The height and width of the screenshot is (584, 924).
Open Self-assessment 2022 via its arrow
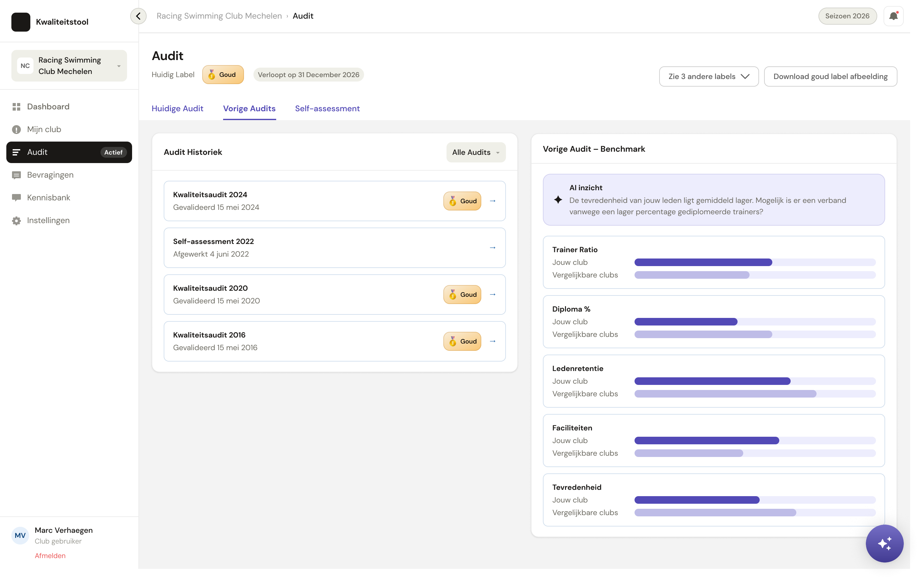click(x=493, y=247)
